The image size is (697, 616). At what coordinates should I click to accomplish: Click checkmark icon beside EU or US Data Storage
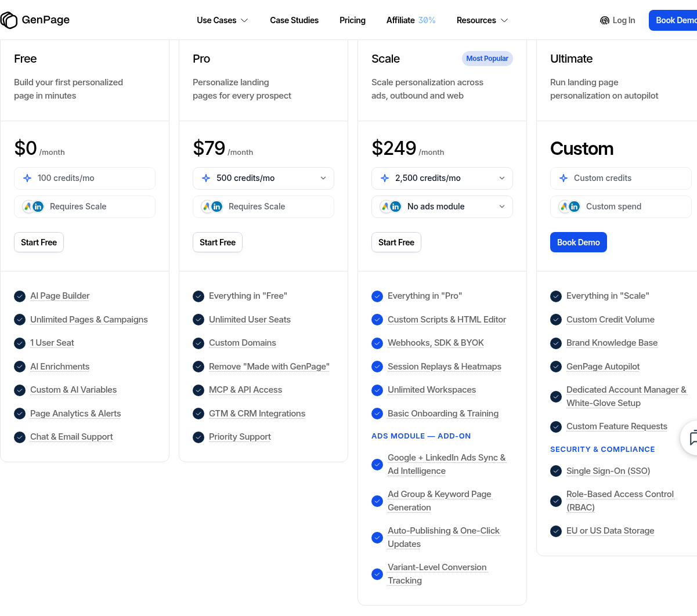[556, 531]
